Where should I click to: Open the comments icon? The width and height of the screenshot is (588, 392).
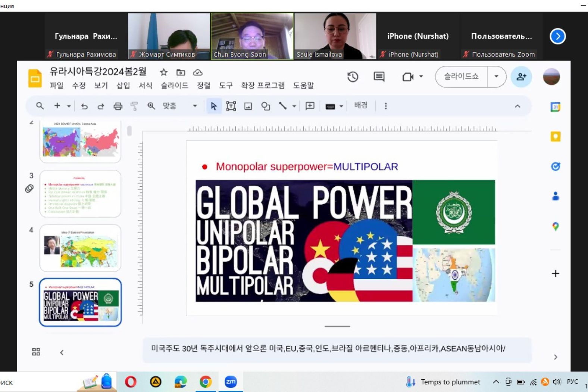(379, 77)
